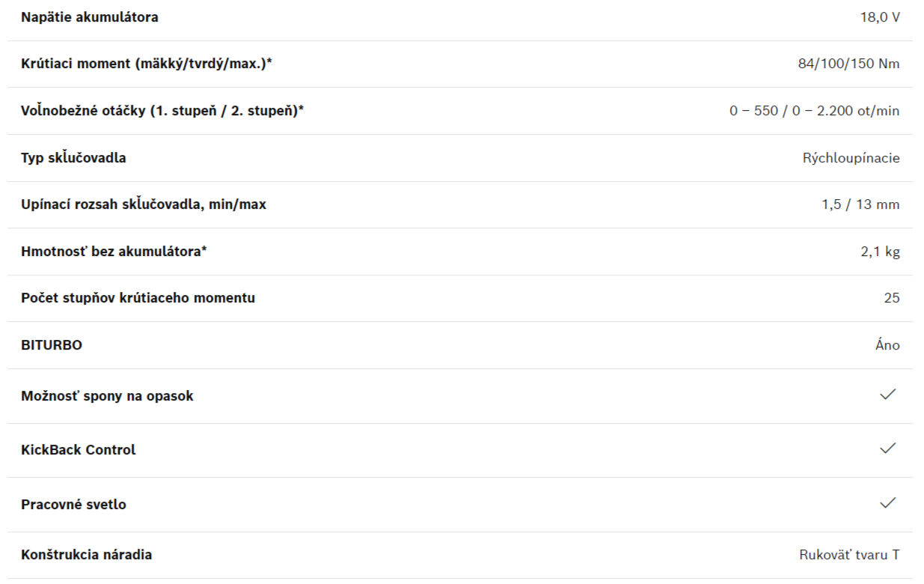The width and height of the screenshot is (924, 584).
Task: Click the BITURBO row label
Action: pos(52,345)
